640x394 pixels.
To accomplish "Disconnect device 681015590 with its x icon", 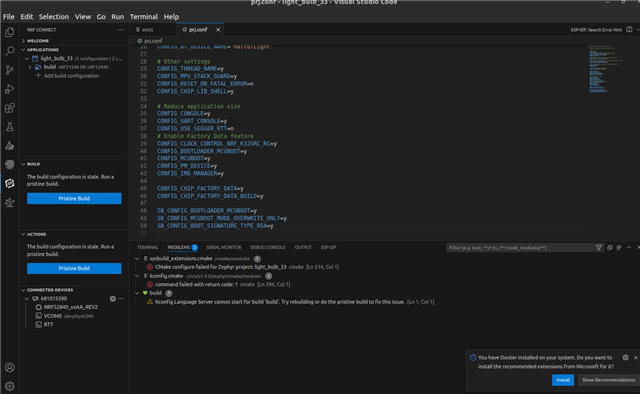I will tap(113, 298).
